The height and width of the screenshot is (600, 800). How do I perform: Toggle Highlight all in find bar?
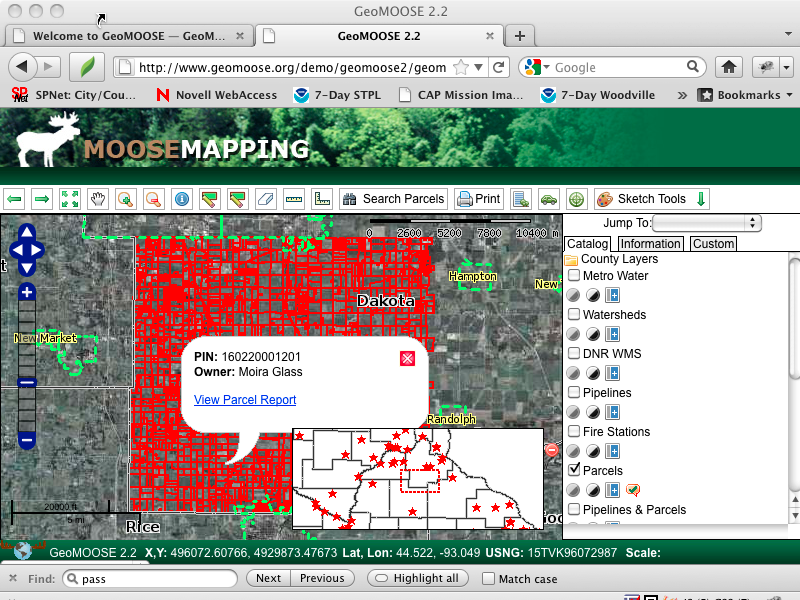click(418, 579)
